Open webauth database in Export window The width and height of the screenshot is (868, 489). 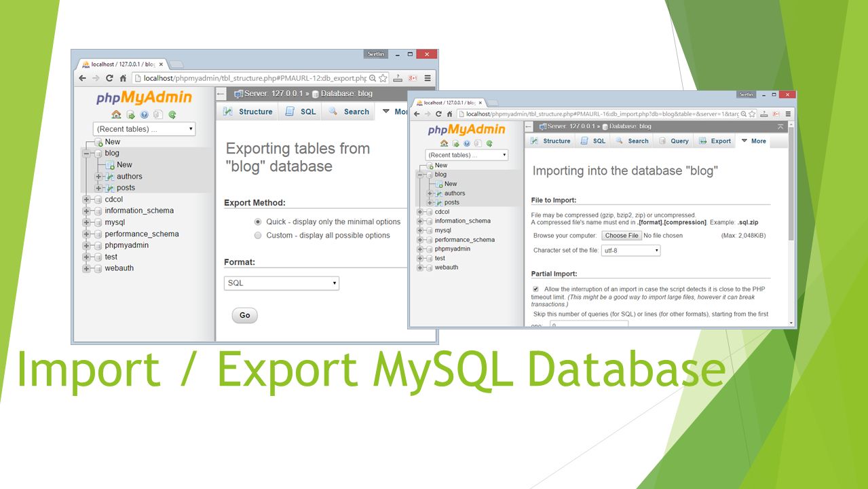(119, 268)
